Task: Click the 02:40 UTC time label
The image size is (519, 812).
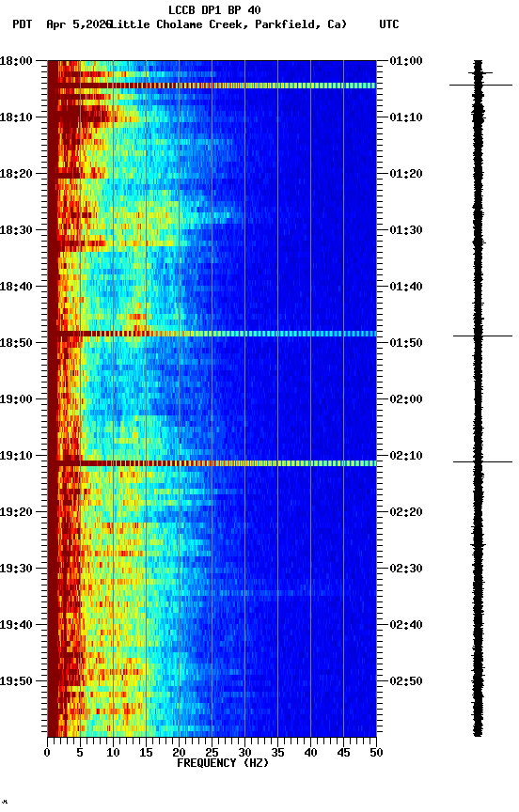Action: (x=406, y=625)
